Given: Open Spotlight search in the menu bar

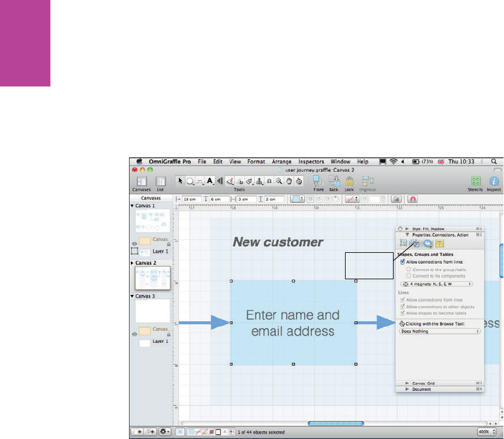Looking at the screenshot, I should 494,162.
